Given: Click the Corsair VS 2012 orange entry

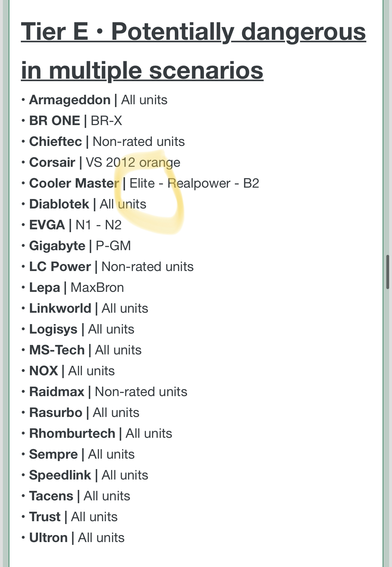Looking at the screenshot, I should click(x=104, y=163).
